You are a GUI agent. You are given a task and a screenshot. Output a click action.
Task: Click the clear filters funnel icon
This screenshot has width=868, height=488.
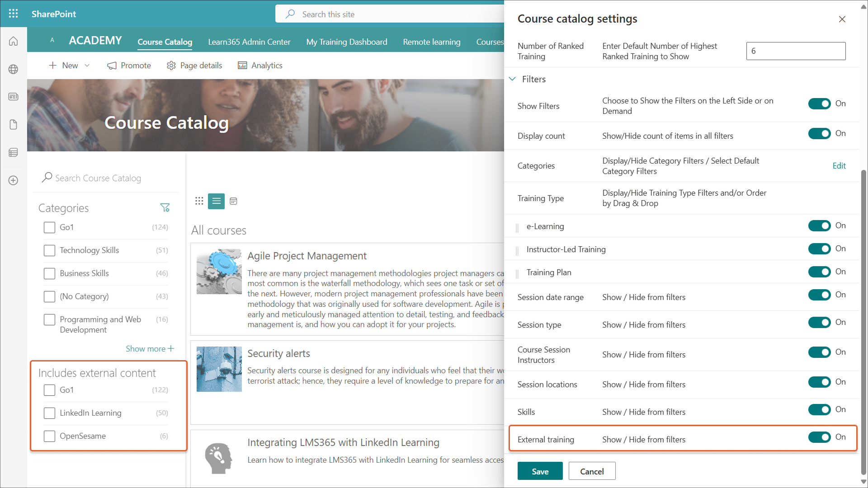pos(165,207)
